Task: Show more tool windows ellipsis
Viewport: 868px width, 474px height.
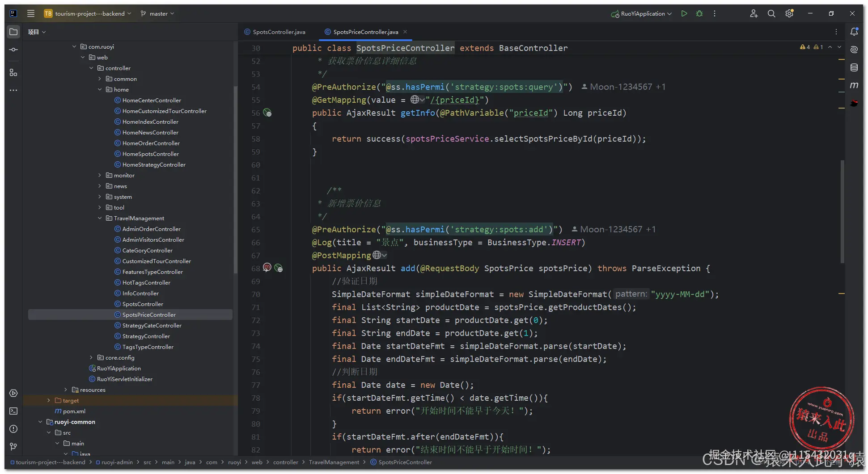Action: coord(13,90)
